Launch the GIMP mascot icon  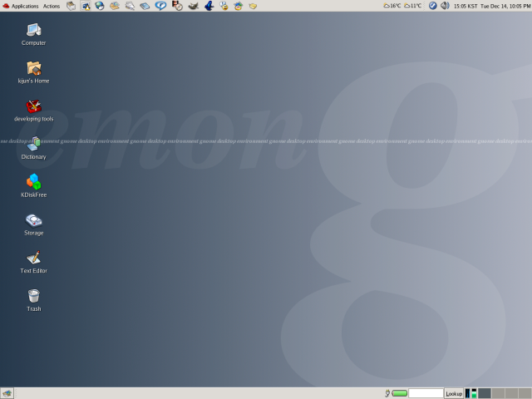[x=194, y=6]
